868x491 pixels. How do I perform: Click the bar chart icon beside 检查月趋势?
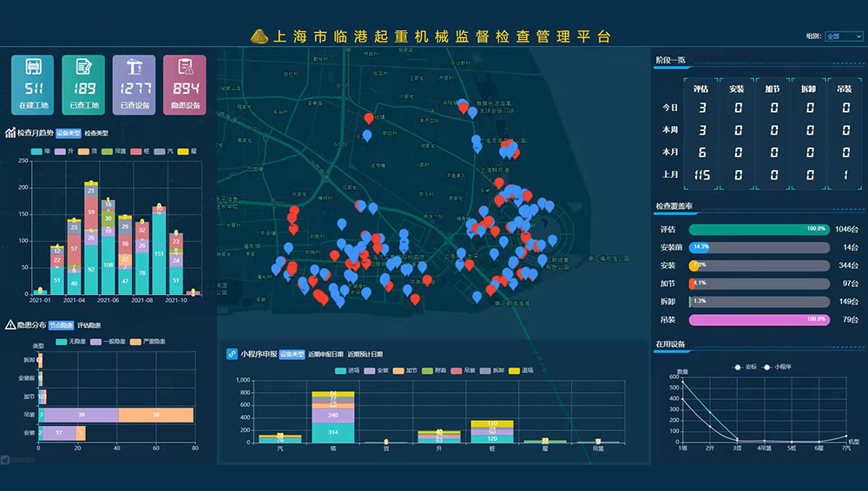[10, 133]
